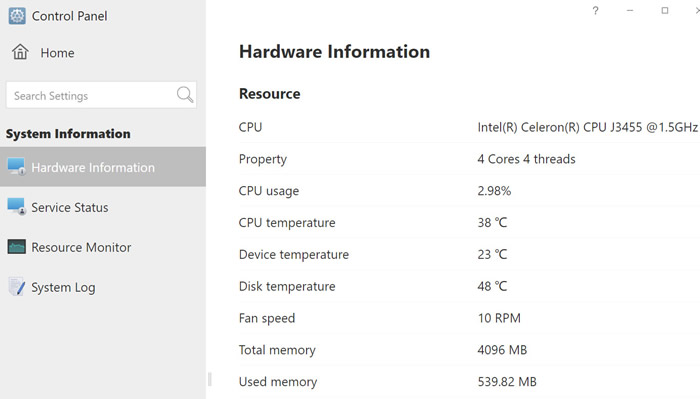Screen dimensions: 700x399
Task: Click the Control Panel gear icon
Action: [17, 16]
